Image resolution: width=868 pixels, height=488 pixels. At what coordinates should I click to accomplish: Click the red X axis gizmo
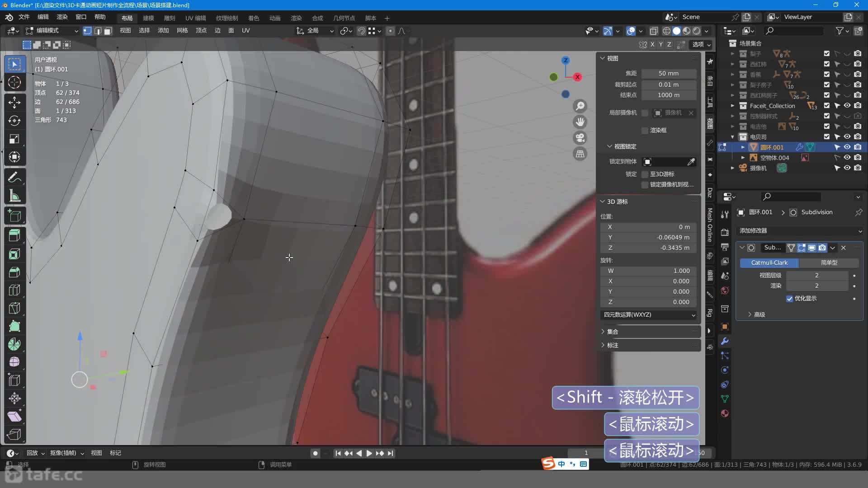[577, 77]
